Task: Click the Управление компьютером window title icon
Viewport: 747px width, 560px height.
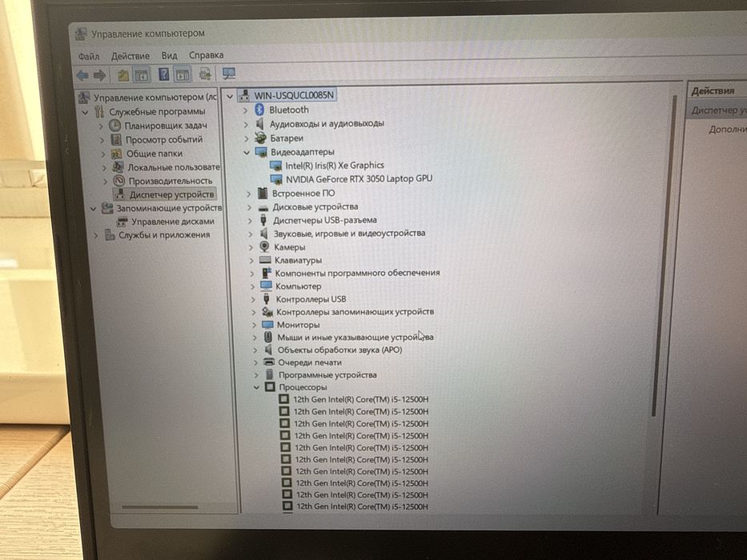Action: [x=81, y=34]
